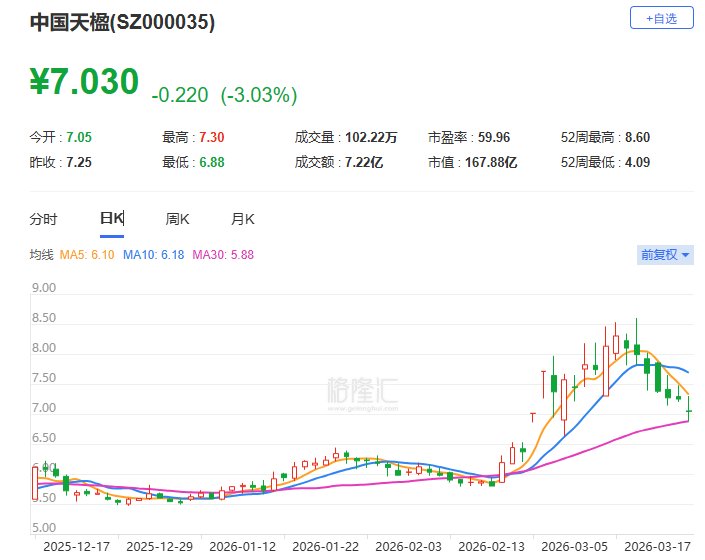This screenshot has height=560, width=705.
Task: Click the 52周最高 value 8.60
Action: [638, 137]
